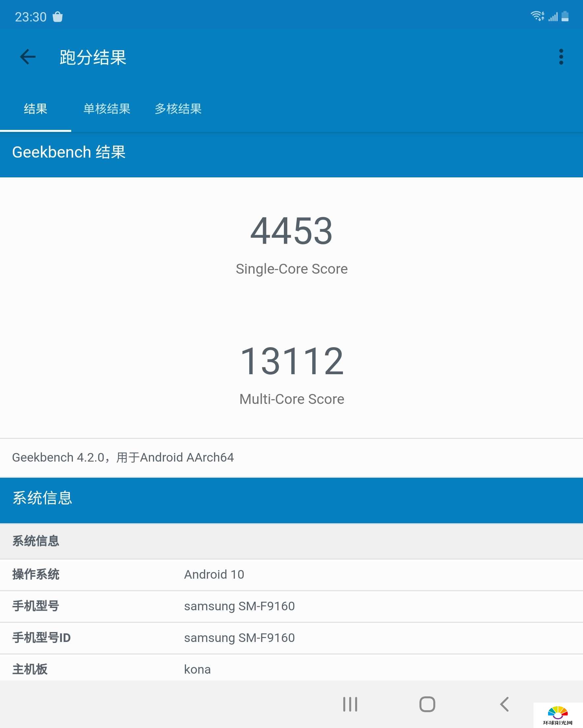Viewport: 583px width, 728px height.
Task: Tap the 手机型号 row label
Action: 36,606
